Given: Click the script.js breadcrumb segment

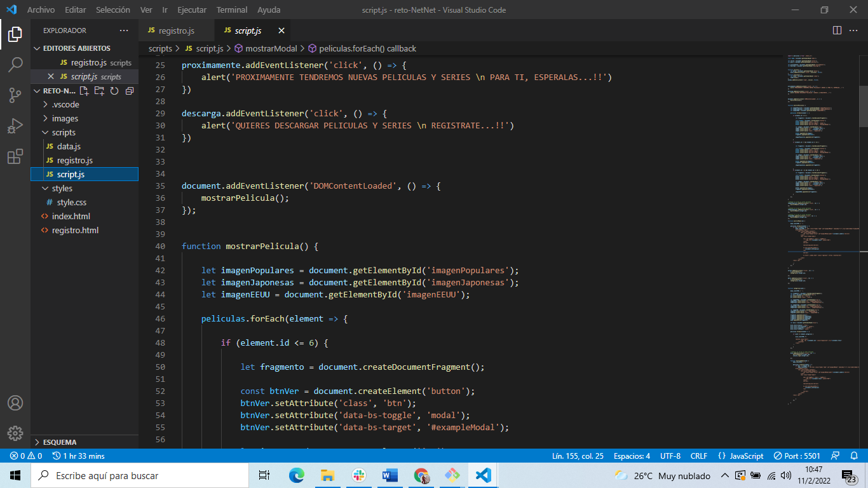Looking at the screenshot, I should click(204, 48).
